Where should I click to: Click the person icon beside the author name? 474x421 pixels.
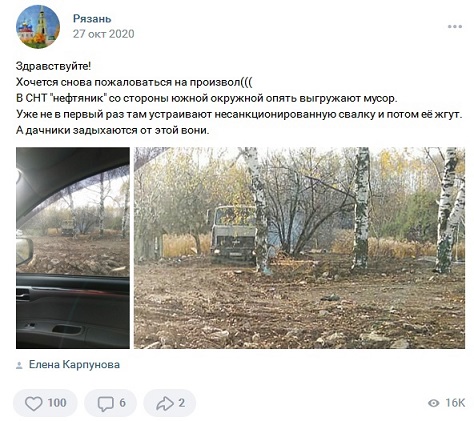(19, 365)
